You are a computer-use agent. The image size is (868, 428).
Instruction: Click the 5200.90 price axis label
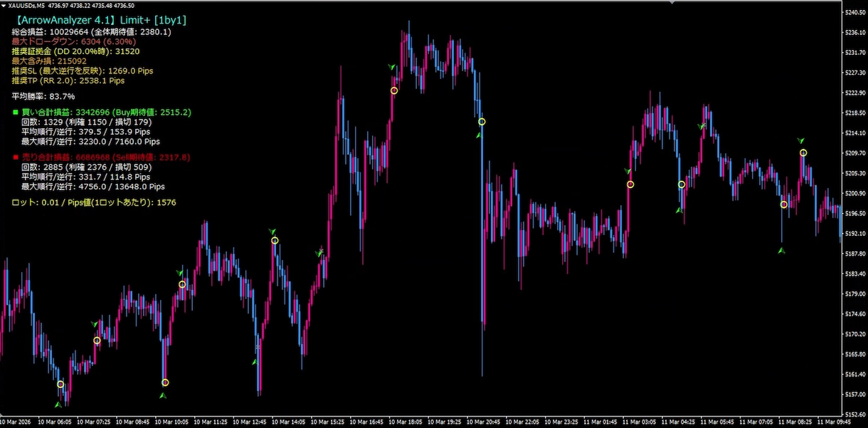point(854,194)
